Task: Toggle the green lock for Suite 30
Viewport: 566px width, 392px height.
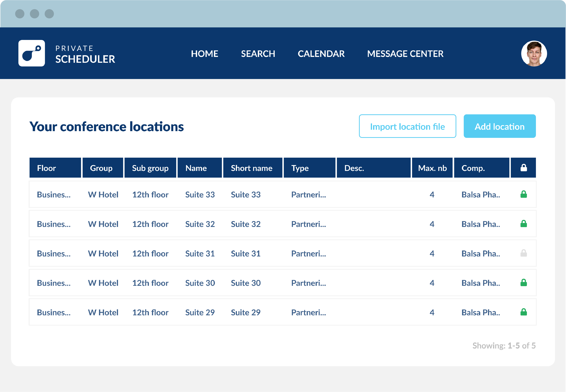Action: click(x=524, y=283)
